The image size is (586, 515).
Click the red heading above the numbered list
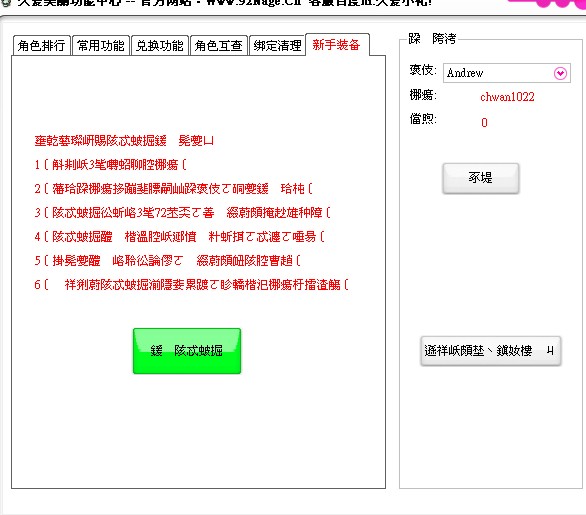pos(124,141)
